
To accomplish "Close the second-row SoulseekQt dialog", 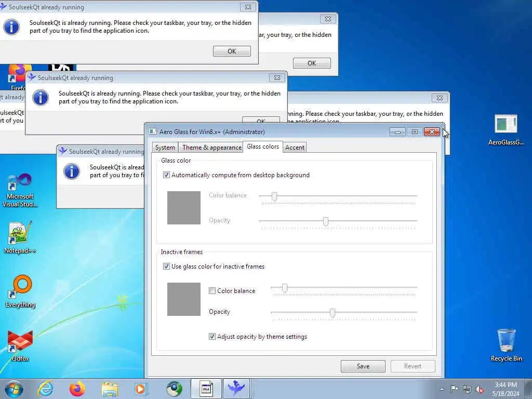I will [277, 78].
